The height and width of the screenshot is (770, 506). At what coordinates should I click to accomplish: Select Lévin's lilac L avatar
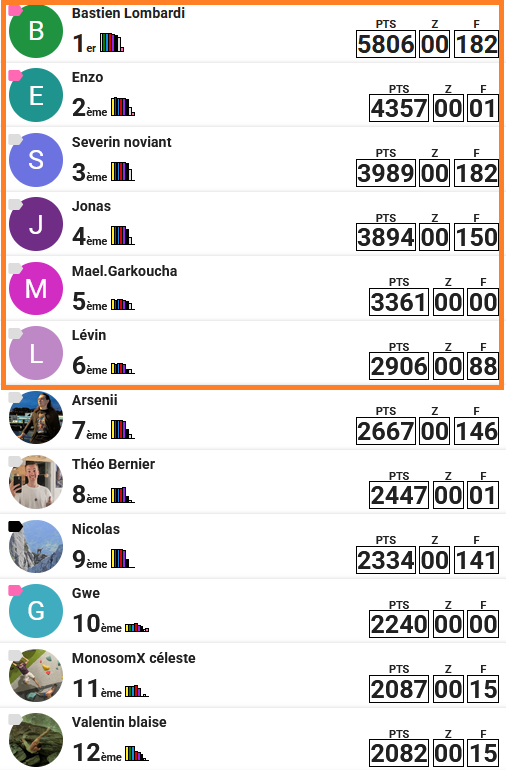point(36,353)
